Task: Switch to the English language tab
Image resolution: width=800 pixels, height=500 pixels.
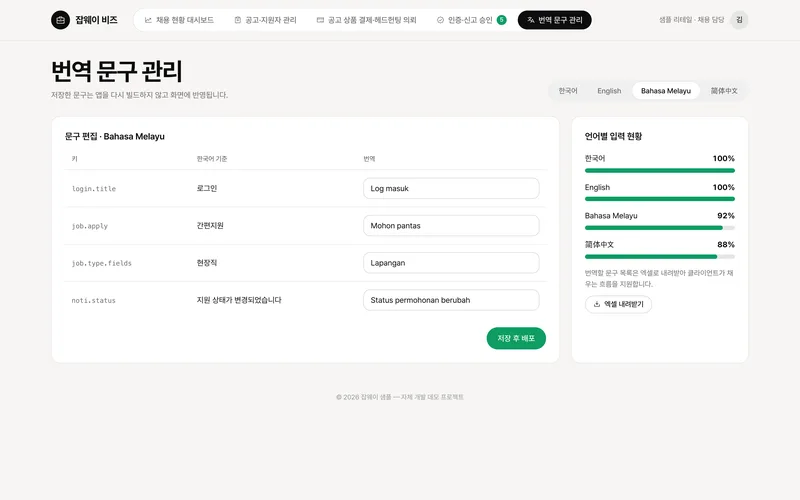Action: pos(609,91)
